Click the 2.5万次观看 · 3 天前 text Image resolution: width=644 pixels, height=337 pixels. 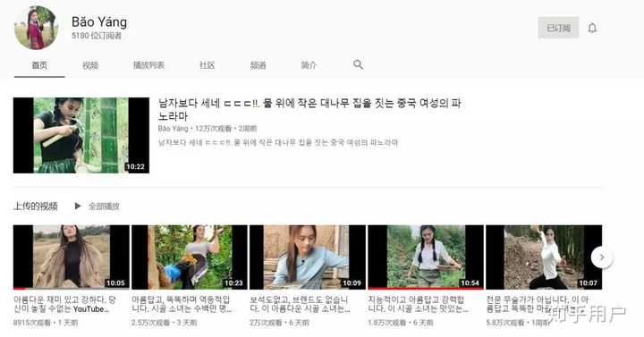tap(165, 323)
